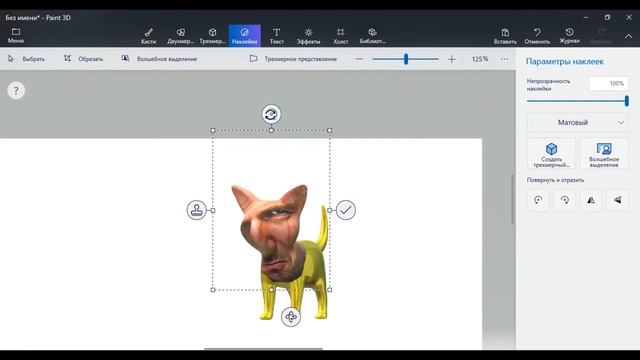
Task: Rotate the sticker right (clockwise)
Action: (x=565, y=200)
